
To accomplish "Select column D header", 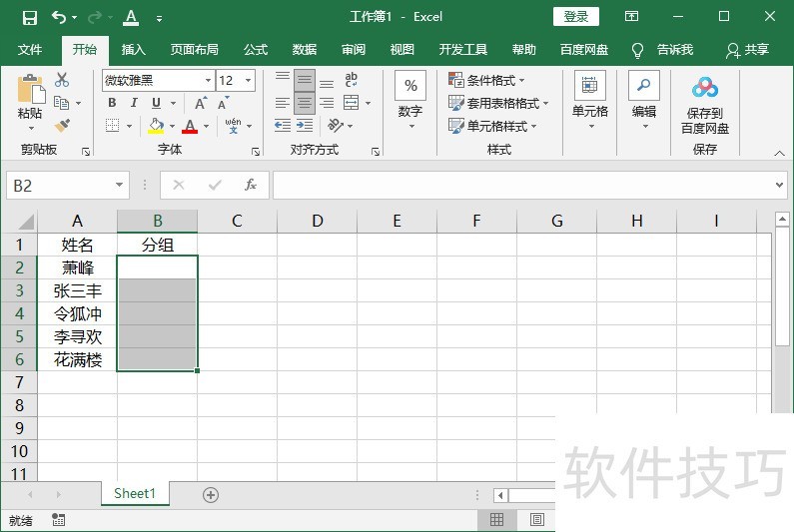I will pos(317,222).
